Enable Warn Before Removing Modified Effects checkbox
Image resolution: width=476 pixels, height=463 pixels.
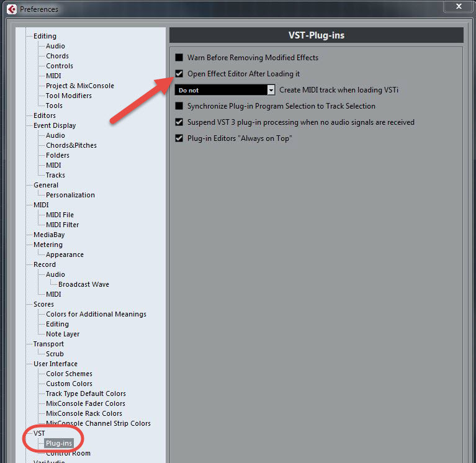tap(179, 57)
